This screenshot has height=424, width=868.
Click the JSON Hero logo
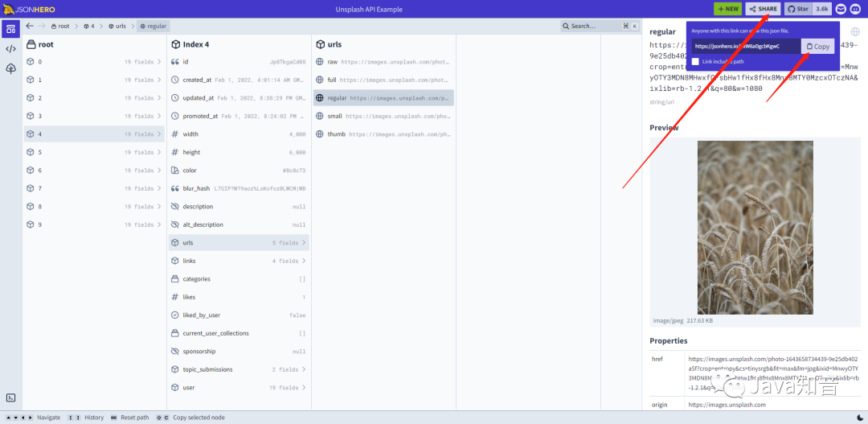29,9
